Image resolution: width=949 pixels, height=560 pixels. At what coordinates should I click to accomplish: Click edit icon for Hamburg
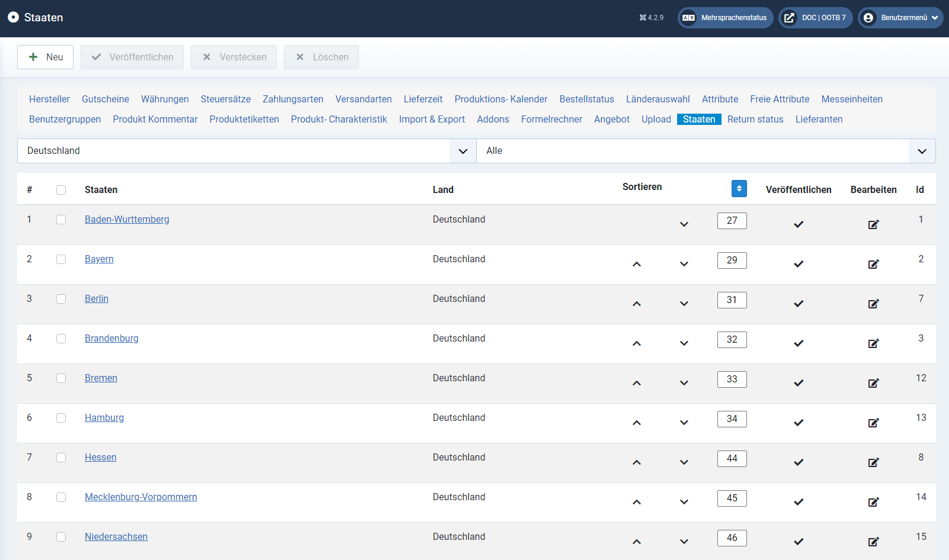[x=873, y=423]
